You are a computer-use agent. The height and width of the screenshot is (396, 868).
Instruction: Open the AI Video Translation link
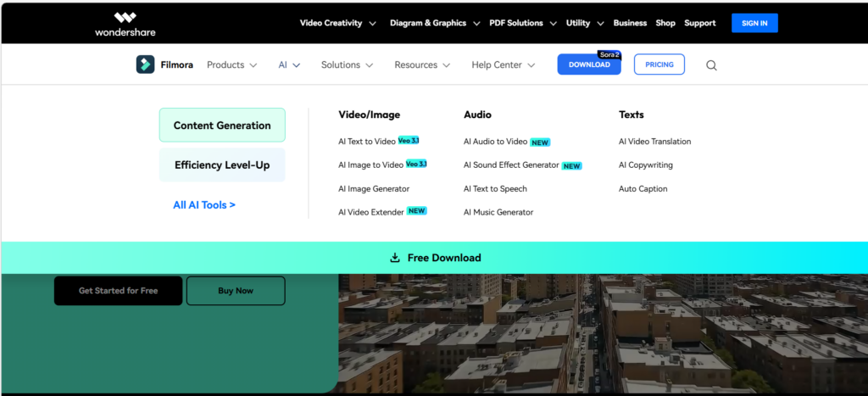click(654, 142)
